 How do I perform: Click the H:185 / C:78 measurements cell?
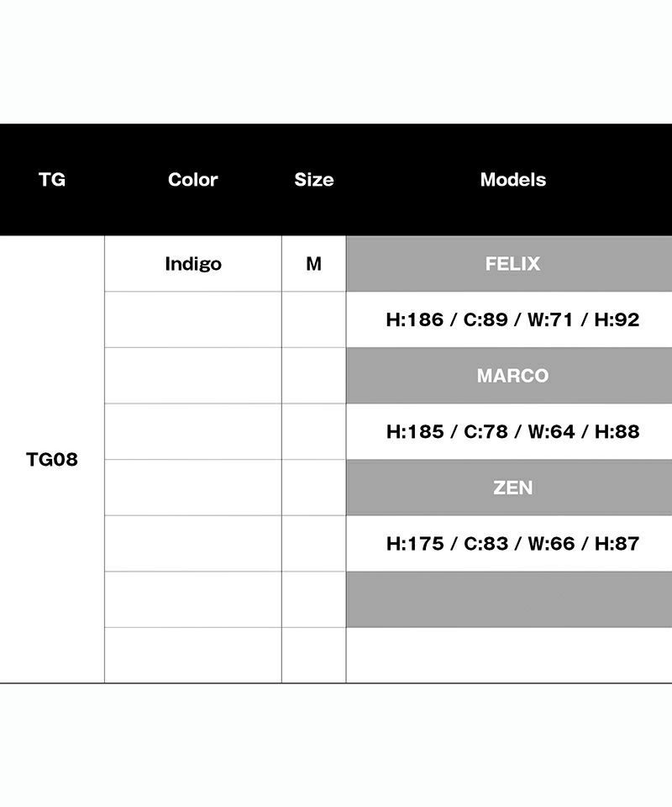click(x=512, y=431)
